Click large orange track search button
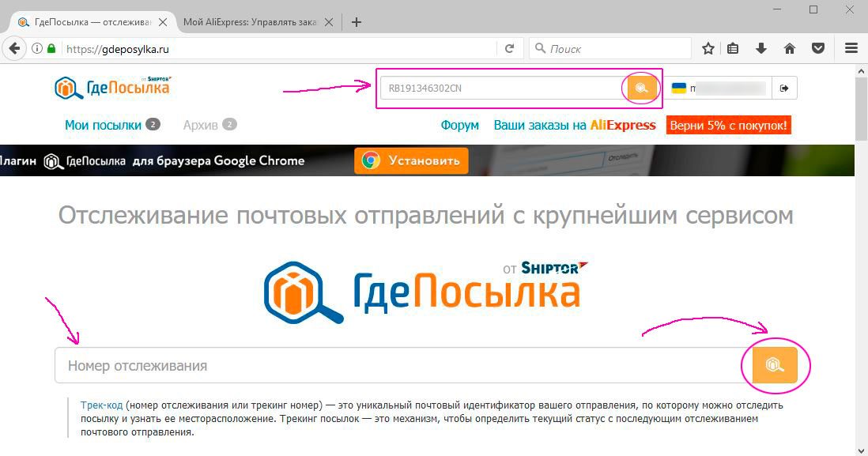Image resolution: width=868 pixels, height=456 pixels. [x=775, y=364]
